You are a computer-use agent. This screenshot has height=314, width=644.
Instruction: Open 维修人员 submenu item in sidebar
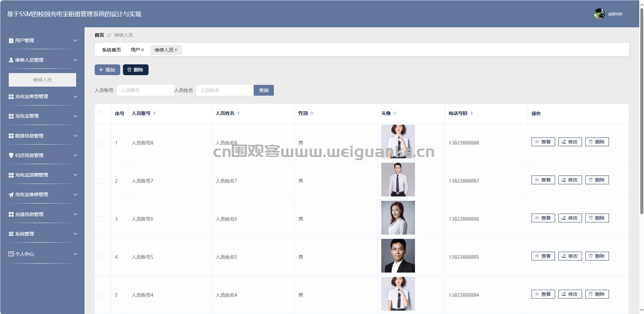42,80
